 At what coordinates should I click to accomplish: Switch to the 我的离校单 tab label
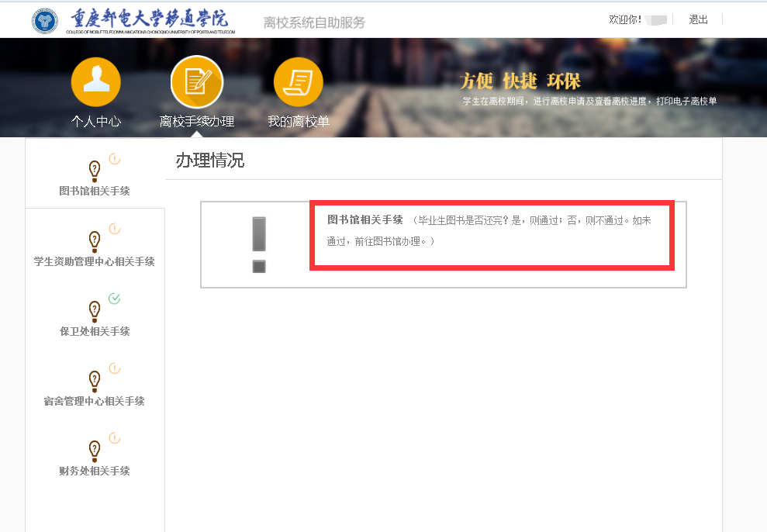tap(298, 122)
